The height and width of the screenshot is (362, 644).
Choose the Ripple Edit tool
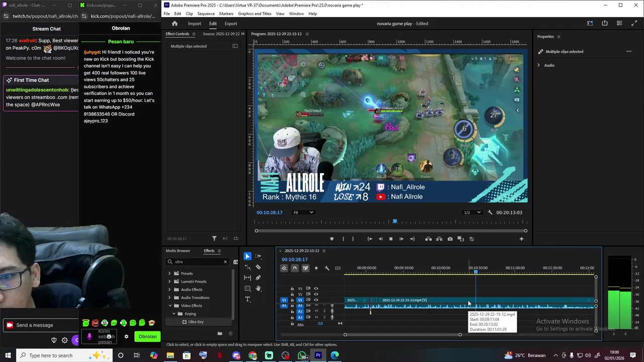pyautogui.click(x=248, y=267)
